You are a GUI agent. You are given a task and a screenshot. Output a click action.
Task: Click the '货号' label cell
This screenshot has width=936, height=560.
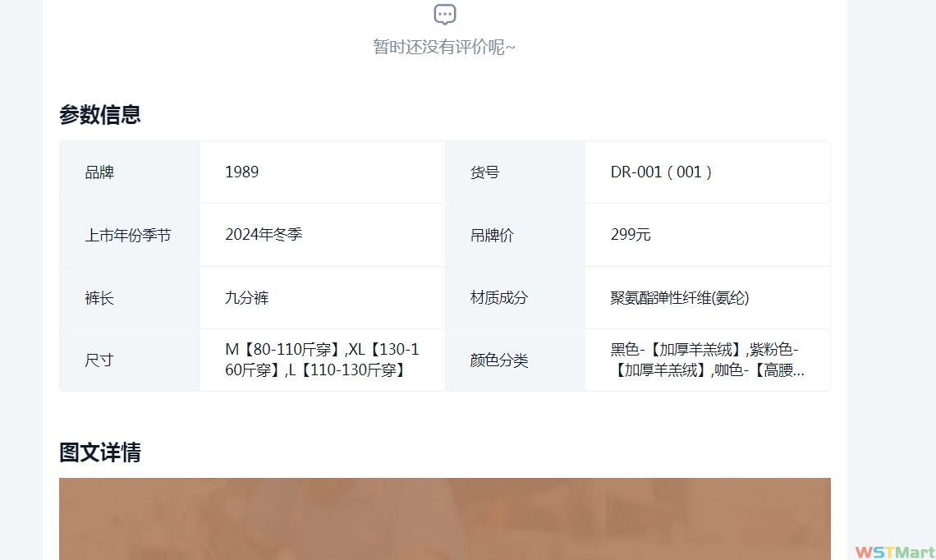coord(484,172)
